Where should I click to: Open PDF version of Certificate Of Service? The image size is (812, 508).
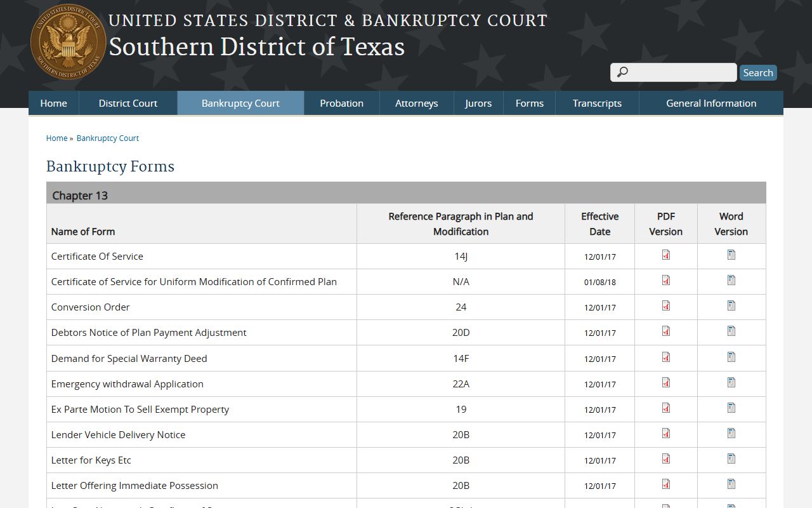(666, 255)
